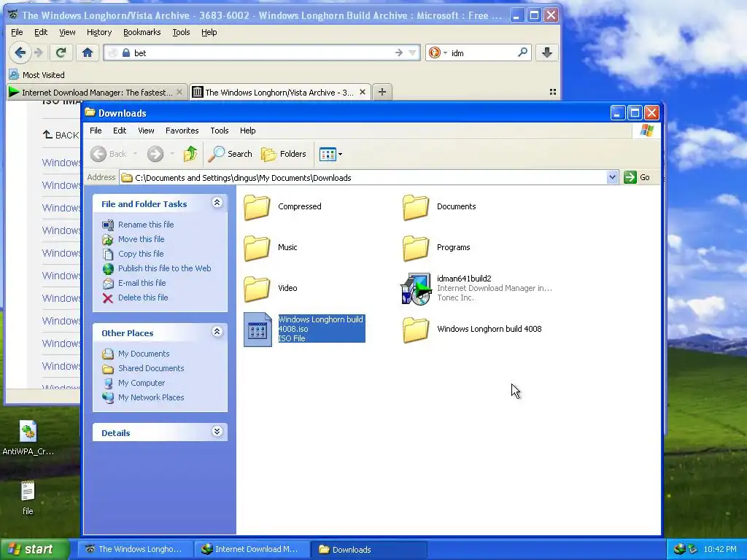Click Publish this file to the Web
The width and height of the screenshot is (747, 560).
click(x=164, y=268)
